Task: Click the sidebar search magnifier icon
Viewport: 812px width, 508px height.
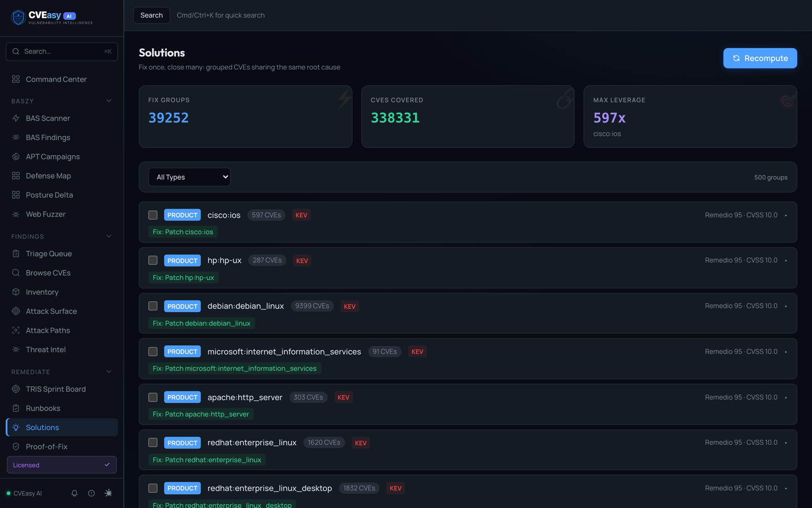Action: (16, 51)
